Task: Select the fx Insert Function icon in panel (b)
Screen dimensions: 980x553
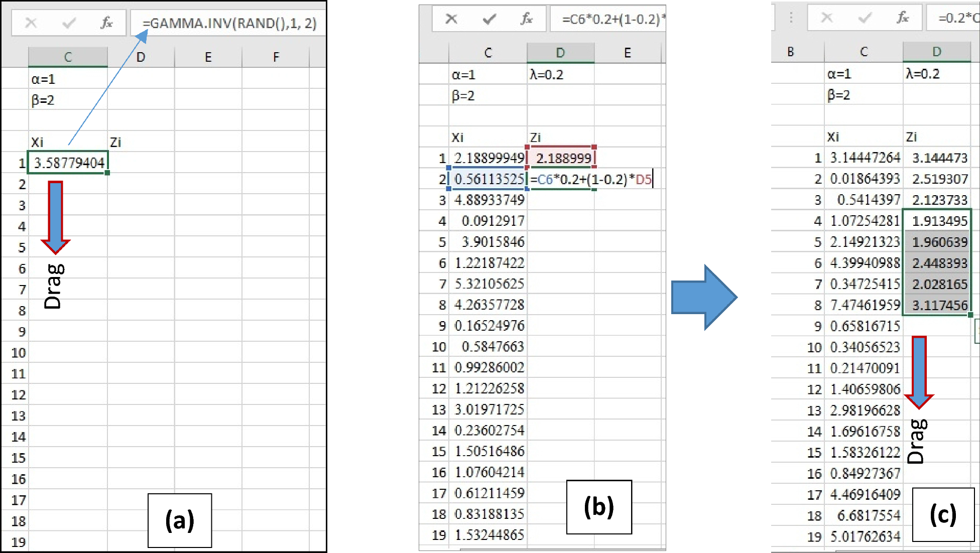Action: pyautogui.click(x=527, y=19)
